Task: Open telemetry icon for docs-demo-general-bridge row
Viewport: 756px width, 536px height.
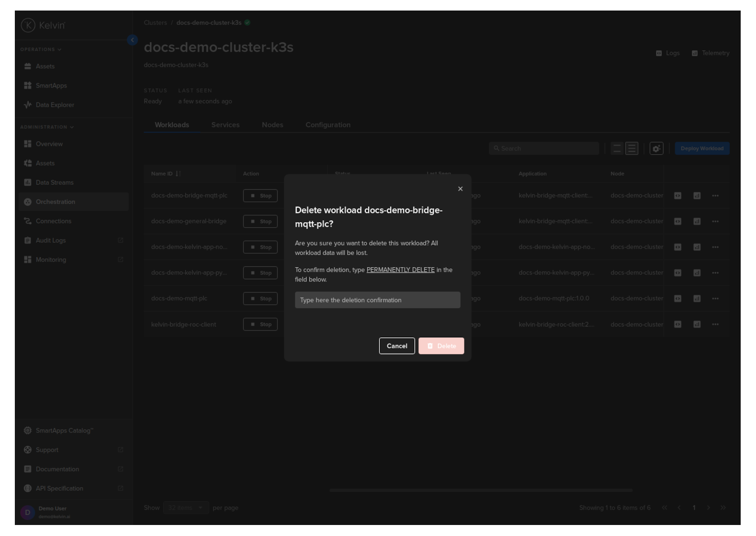Action: [697, 222]
